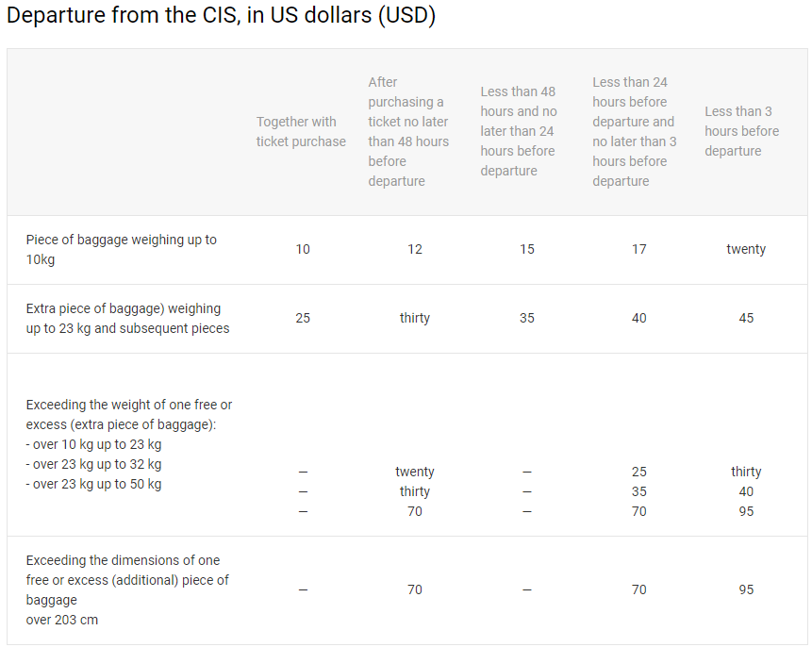Click the '- over 23 kg up to 32 kg' line
The width and height of the screenshot is (812, 647).
pyautogui.click(x=93, y=464)
